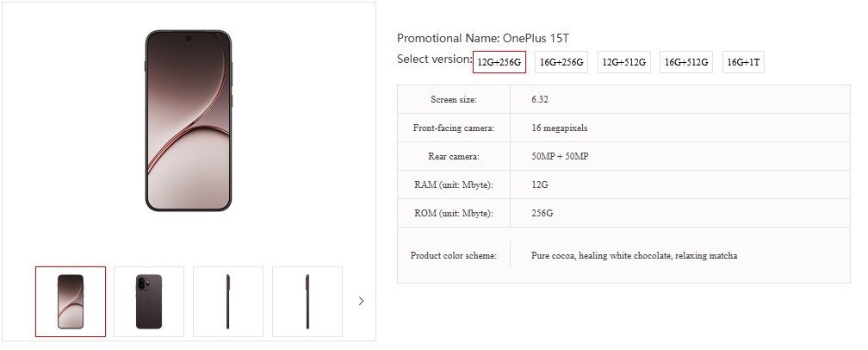
Task: Click the Screen size row label
Action: [454, 100]
